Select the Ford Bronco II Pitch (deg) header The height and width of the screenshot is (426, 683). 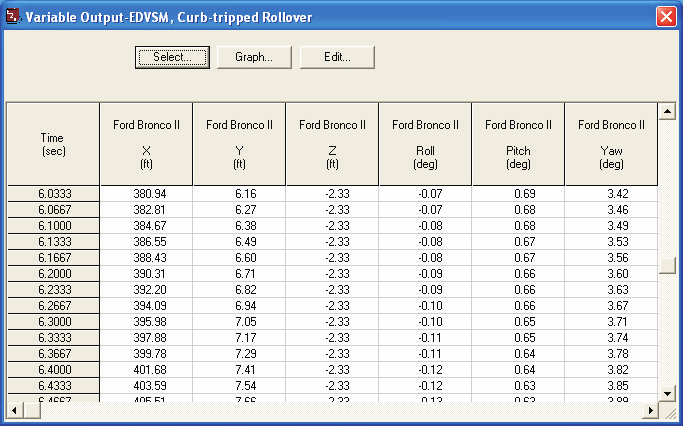tap(518, 144)
